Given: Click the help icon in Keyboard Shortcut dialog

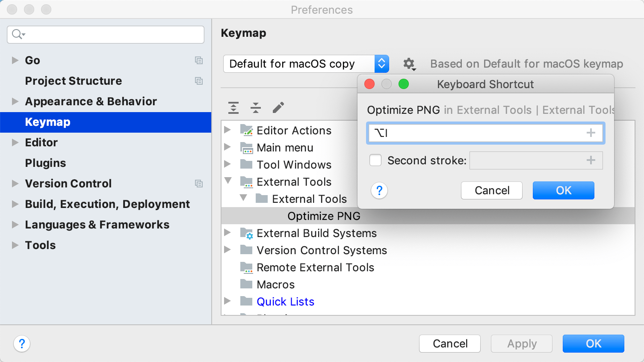Looking at the screenshot, I should pyautogui.click(x=379, y=190).
